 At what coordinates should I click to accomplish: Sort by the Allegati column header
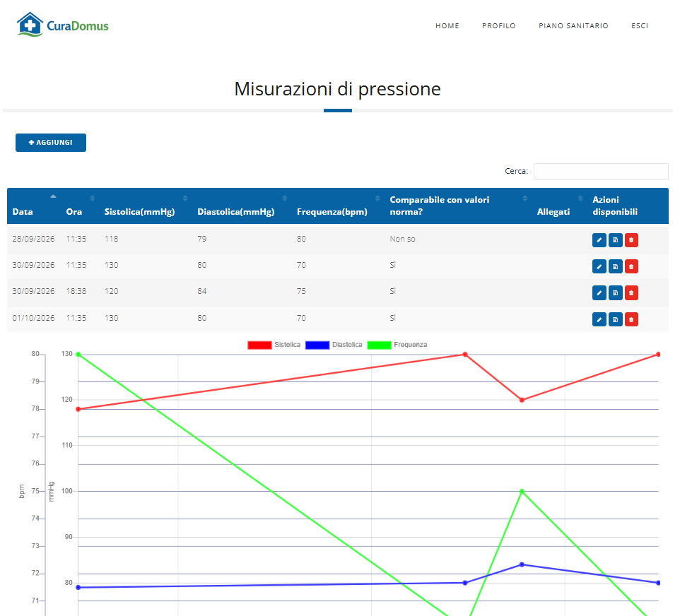tap(559, 206)
